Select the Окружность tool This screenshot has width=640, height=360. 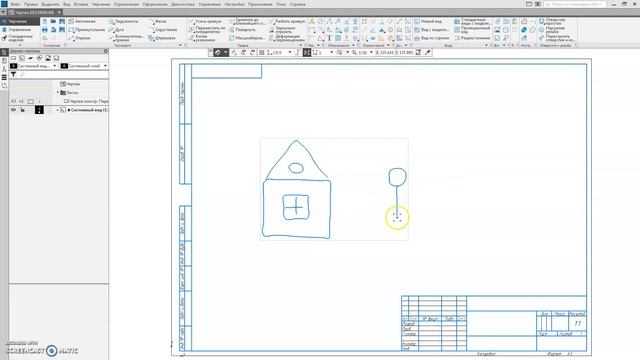[124, 21]
